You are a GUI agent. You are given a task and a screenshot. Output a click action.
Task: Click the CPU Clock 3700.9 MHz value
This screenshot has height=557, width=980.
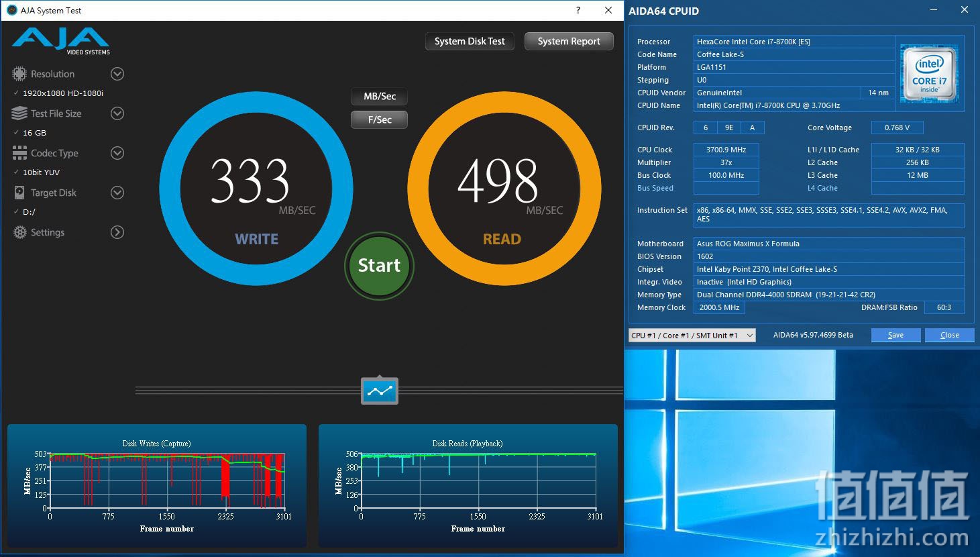pos(726,150)
